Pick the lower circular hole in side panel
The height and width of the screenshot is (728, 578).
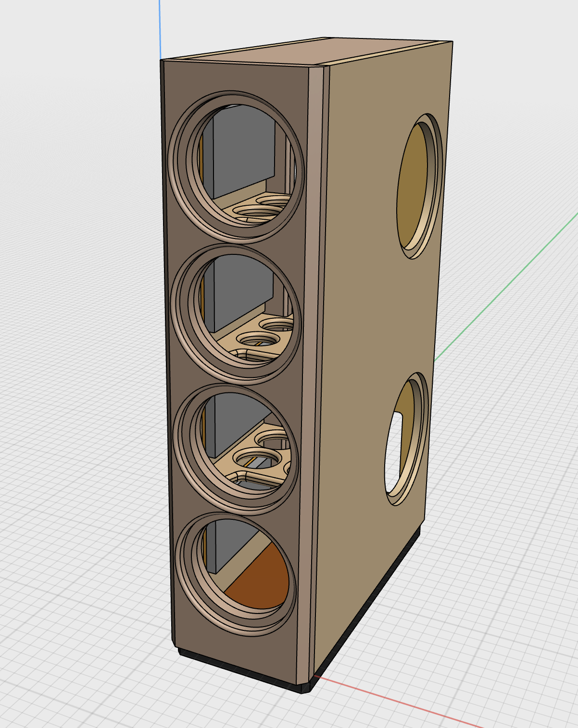407,439
